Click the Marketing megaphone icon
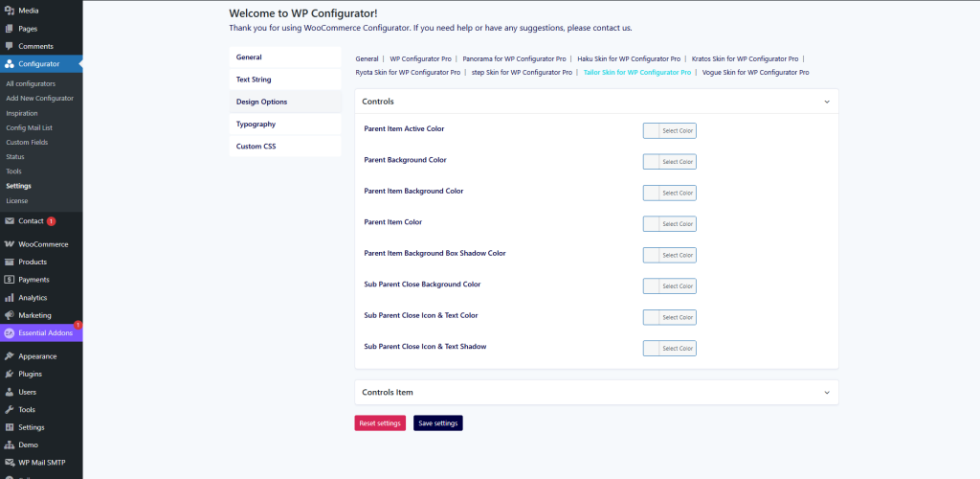Image resolution: width=980 pixels, height=479 pixels. click(x=10, y=315)
